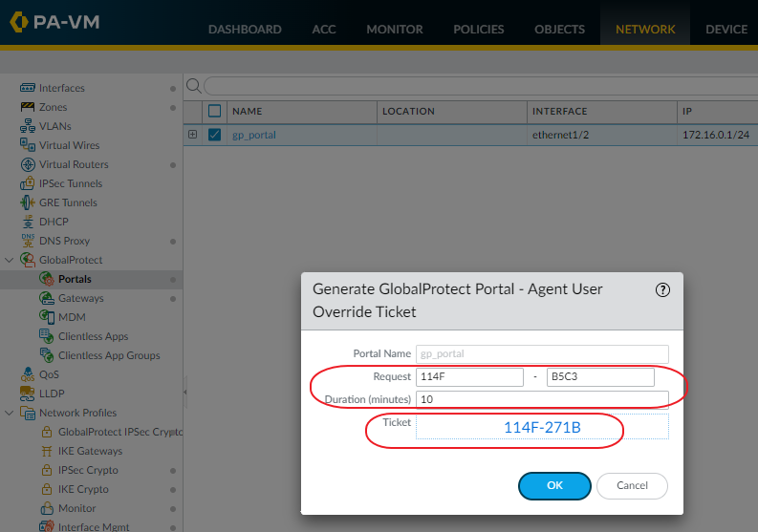Click the Cancel button

tap(632, 485)
